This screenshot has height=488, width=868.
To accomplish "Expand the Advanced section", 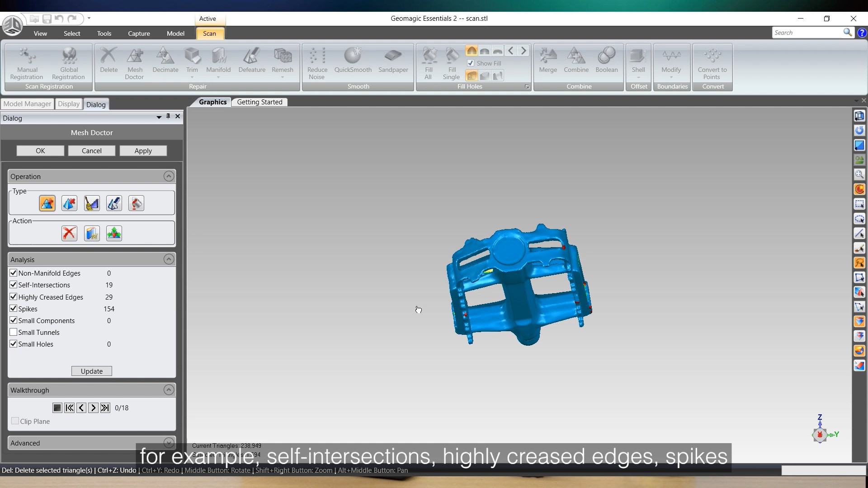I will pos(169,443).
